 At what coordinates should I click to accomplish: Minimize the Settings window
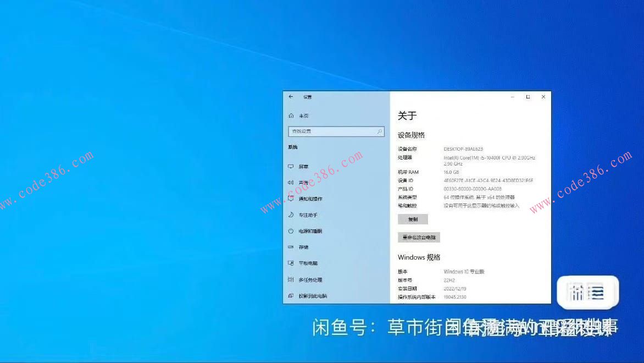point(512,96)
